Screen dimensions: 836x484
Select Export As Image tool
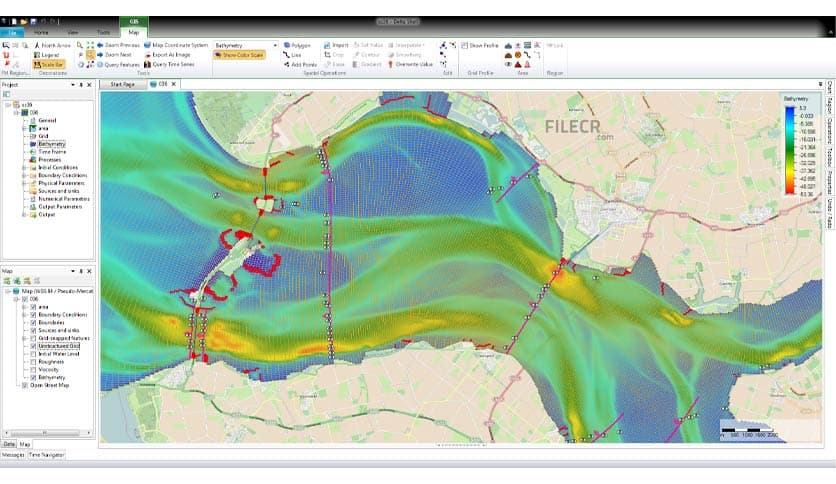[167, 55]
